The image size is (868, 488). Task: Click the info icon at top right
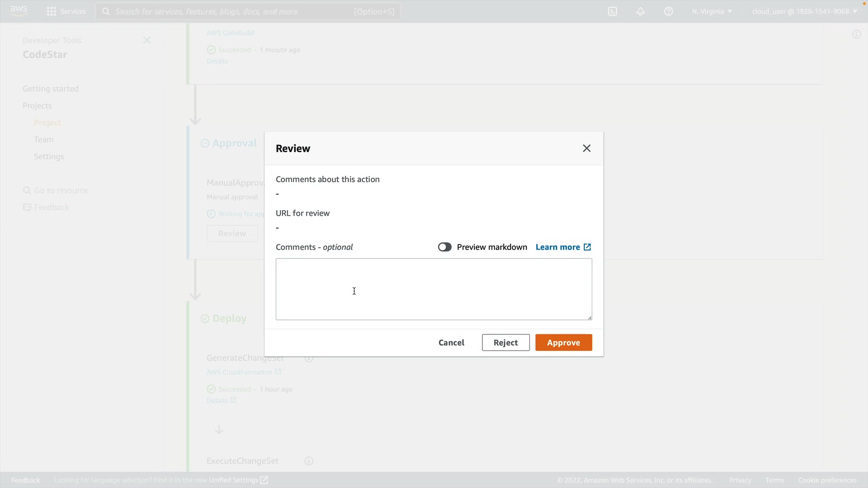pyautogui.click(x=856, y=34)
